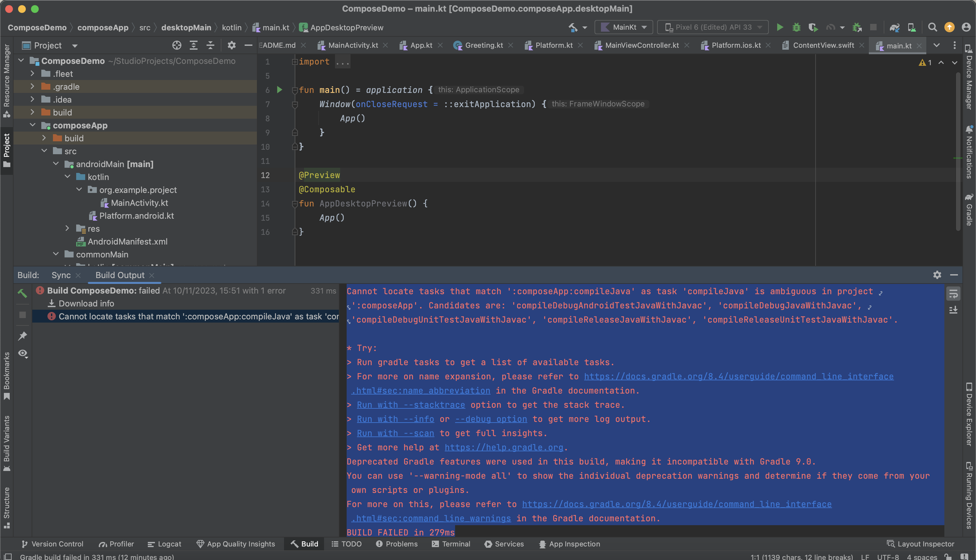Run the app with the green Run button
The width and height of the screenshot is (976, 560).
(780, 27)
